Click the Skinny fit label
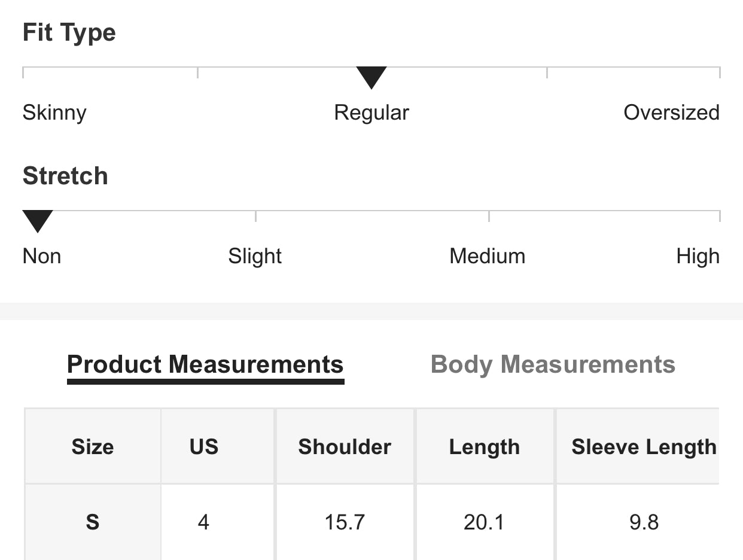The height and width of the screenshot is (560, 743). pos(54,112)
